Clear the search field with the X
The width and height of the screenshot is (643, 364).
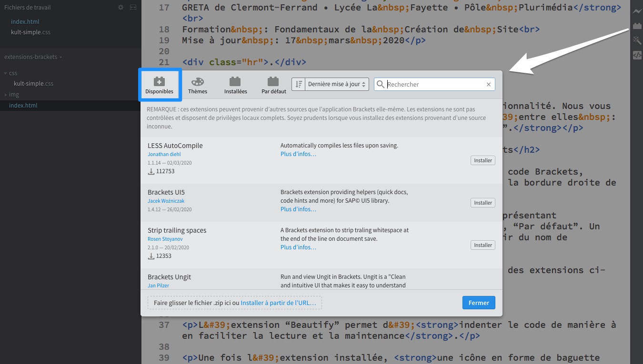tap(488, 84)
